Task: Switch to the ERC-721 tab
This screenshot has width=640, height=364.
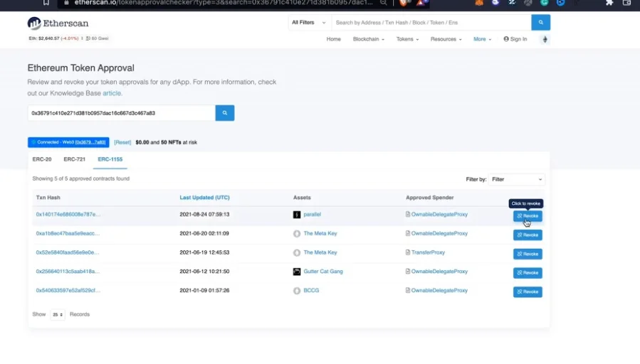Action: coord(74,159)
